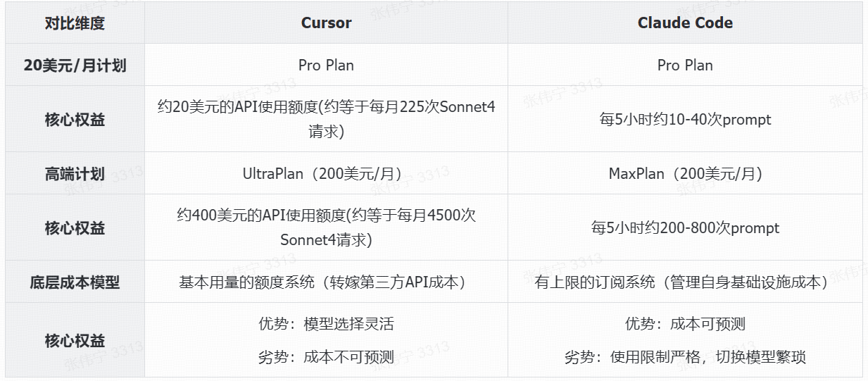868x381 pixels.
Task: Click the 约400美元的API使用额度 cell
Action: point(326,227)
